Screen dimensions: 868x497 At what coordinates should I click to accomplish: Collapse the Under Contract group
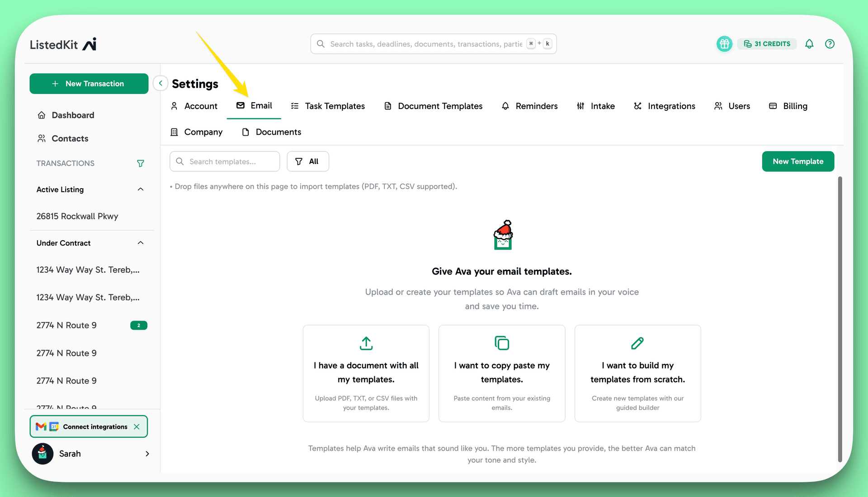140,243
